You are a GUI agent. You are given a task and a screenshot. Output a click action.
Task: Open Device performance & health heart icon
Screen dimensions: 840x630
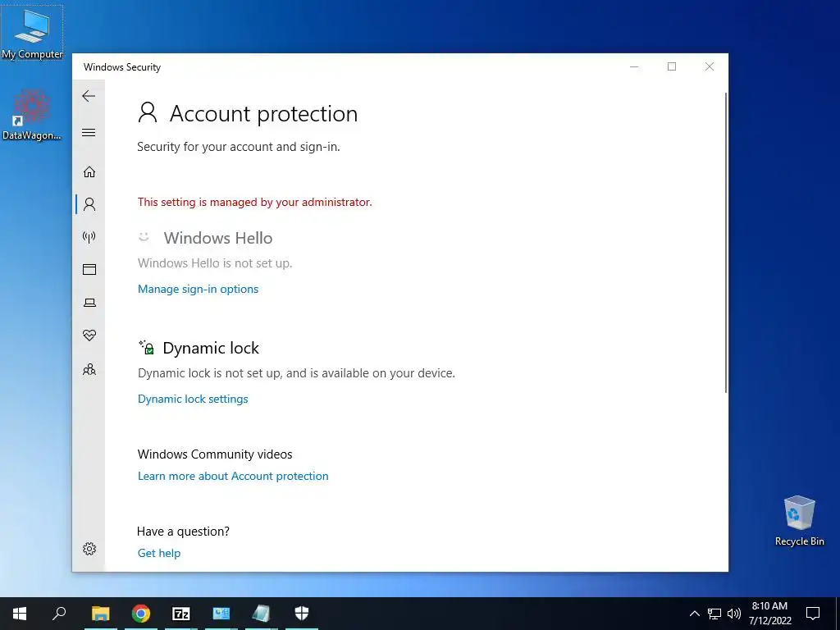(x=89, y=336)
